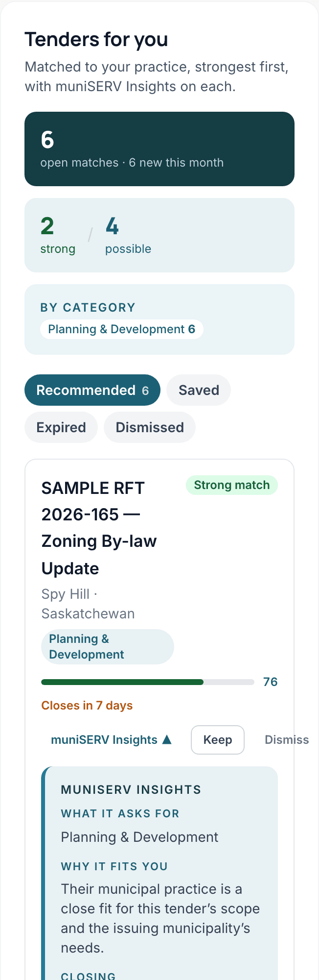Switch to the Saved tab
Viewport: 319px width, 980px height.
tap(199, 390)
